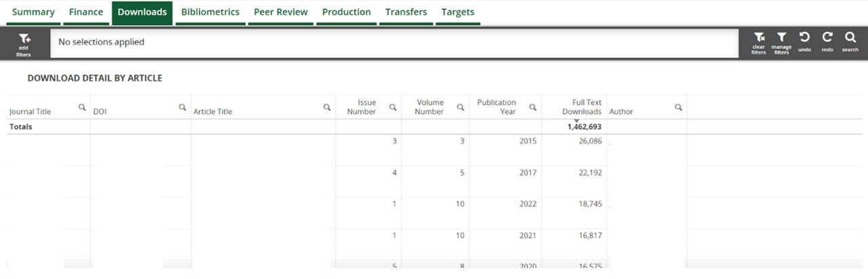Screen dimensions: 868x279
Task: Click the Publication Year column header
Action: (496, 107)
